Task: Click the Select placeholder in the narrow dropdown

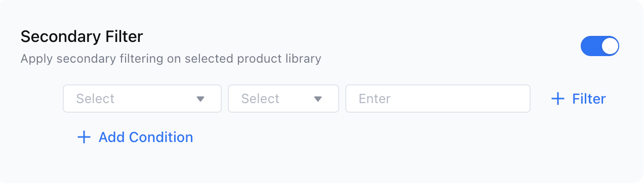Action: point(260,99)
